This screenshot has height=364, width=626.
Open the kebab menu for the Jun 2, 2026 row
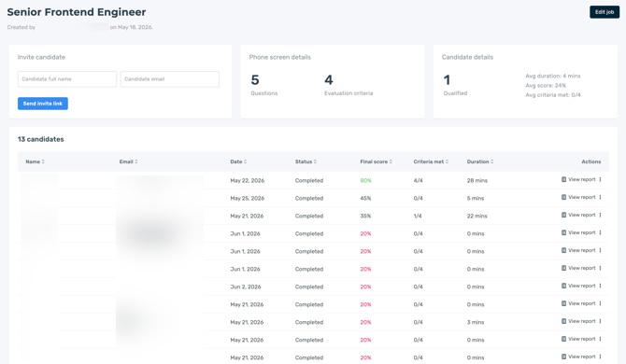(600, 286)
